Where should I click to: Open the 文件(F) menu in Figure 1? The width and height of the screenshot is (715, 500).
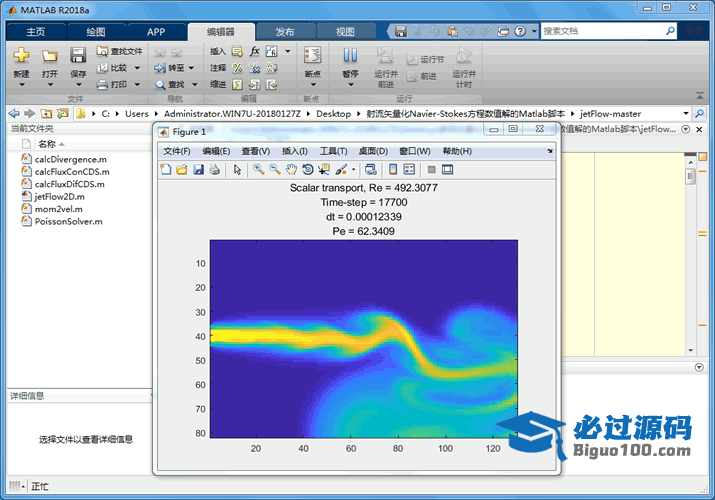(x=177, y=151)
